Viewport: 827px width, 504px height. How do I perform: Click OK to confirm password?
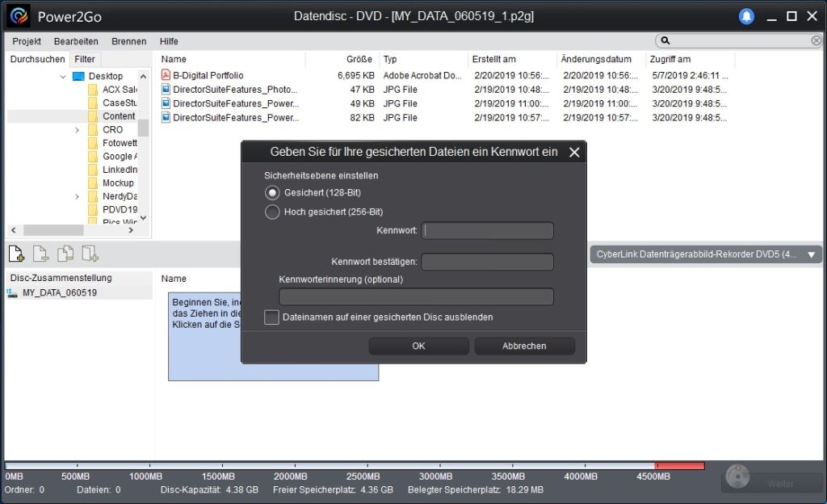coord(418,346)
